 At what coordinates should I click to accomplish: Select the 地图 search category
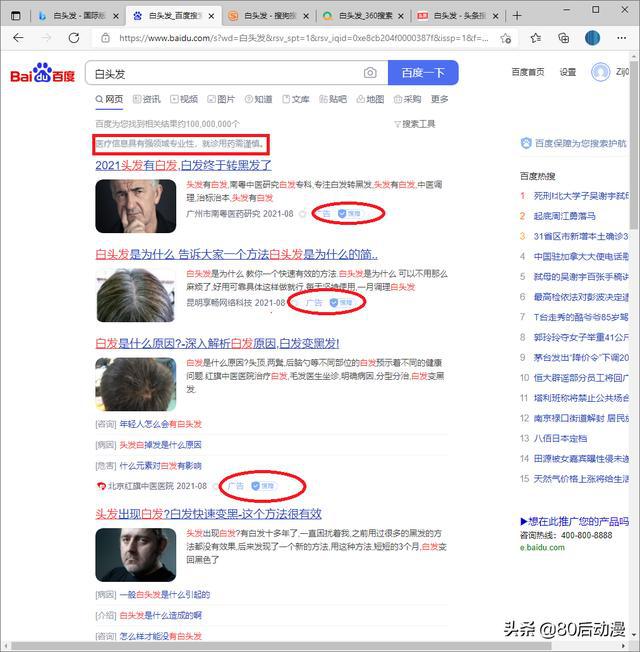click(x=370, y=99)
